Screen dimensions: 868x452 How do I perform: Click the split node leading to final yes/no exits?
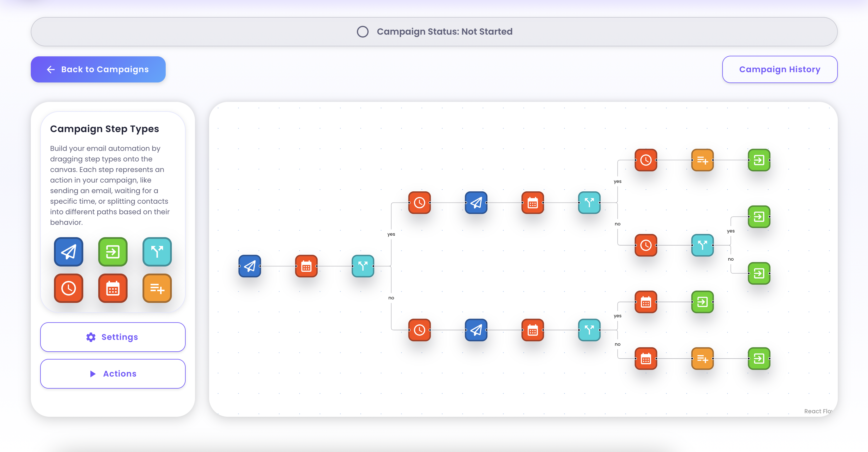tap(702, 245)
